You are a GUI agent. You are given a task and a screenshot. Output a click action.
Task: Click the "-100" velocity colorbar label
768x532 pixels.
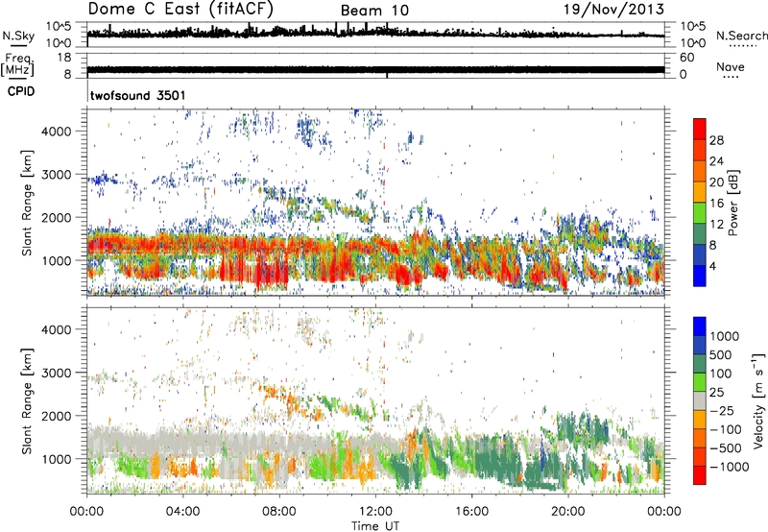[726, 429]
